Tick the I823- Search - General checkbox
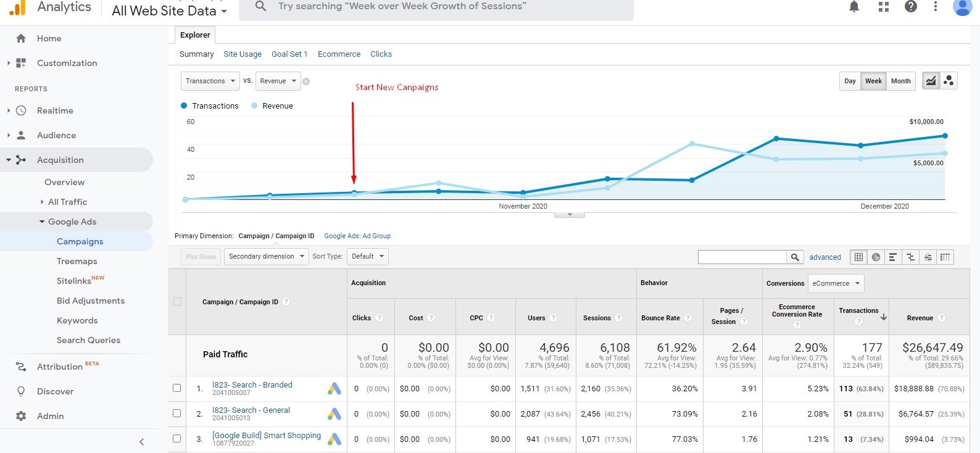This screenshot has width=980, height=453. pos(177,414)
